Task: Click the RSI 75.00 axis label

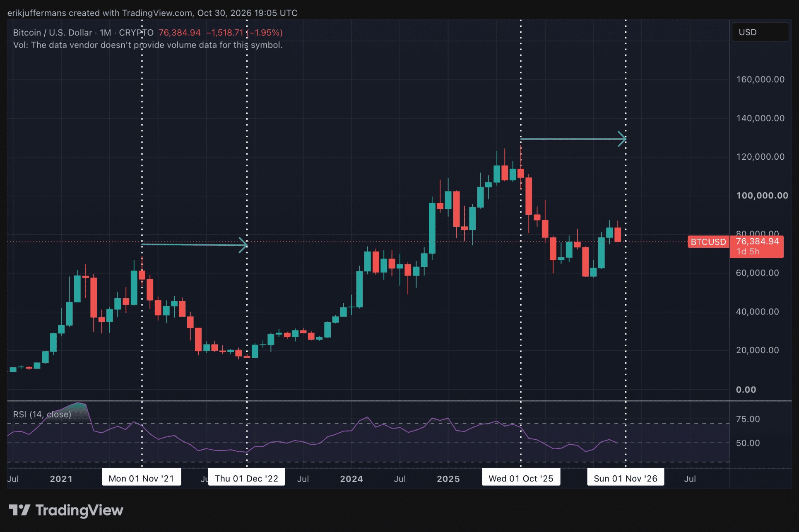Action: point(748,419)
